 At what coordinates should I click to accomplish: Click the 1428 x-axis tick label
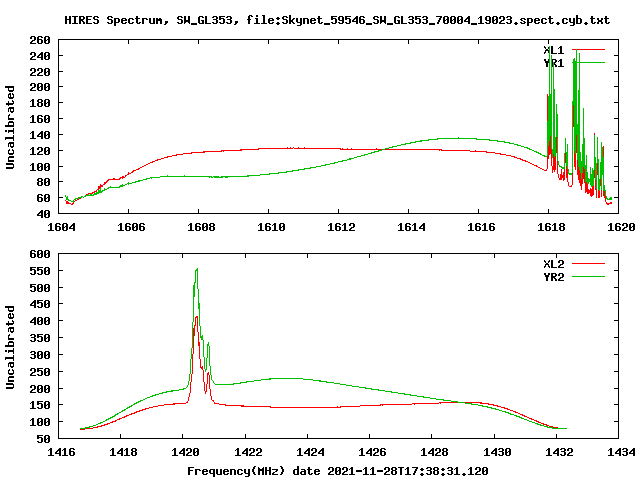[435, 452]
